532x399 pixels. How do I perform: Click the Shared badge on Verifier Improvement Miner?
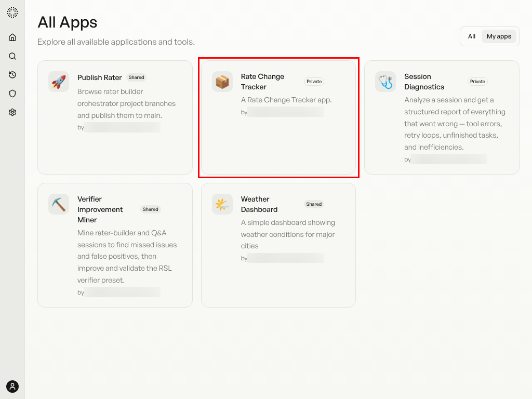click(x=150, y=209)
